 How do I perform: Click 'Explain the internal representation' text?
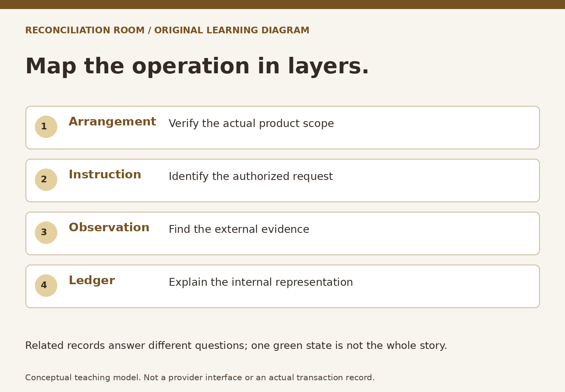(x=261, y=283)
